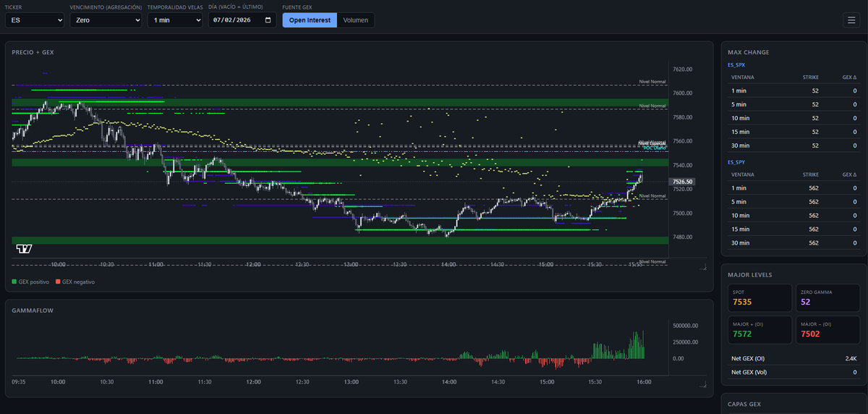Click the Major − (OI) value 7502
The height and width of the screenshot is (414, 868).
pos(810,334)
